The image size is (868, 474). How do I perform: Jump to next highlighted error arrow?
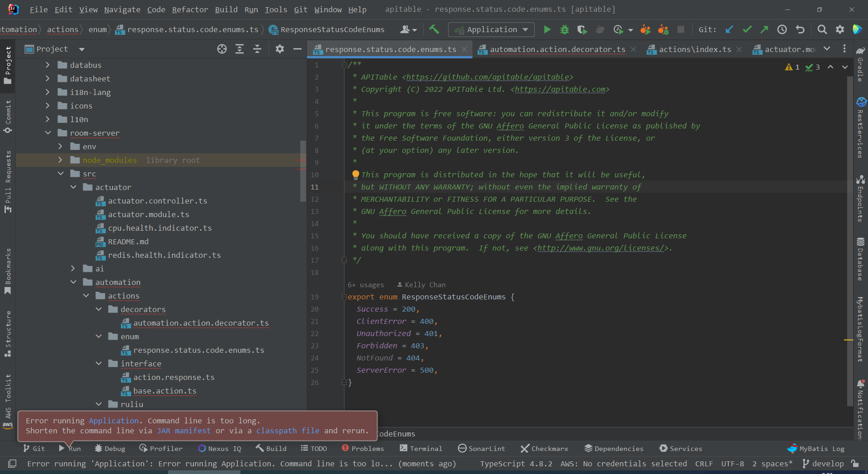coord(844,67)
